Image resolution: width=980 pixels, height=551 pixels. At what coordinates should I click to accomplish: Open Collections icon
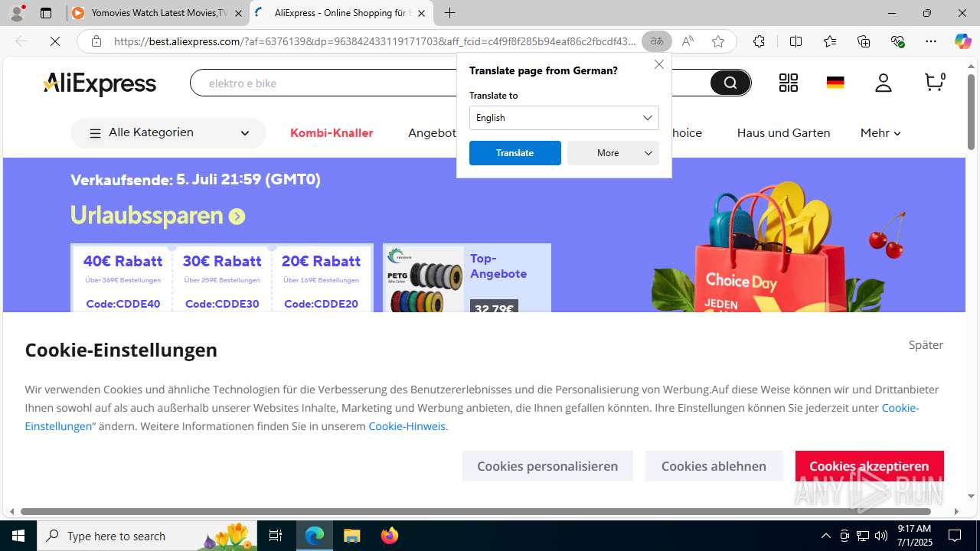pyautogui.click(x=864, y=41)
